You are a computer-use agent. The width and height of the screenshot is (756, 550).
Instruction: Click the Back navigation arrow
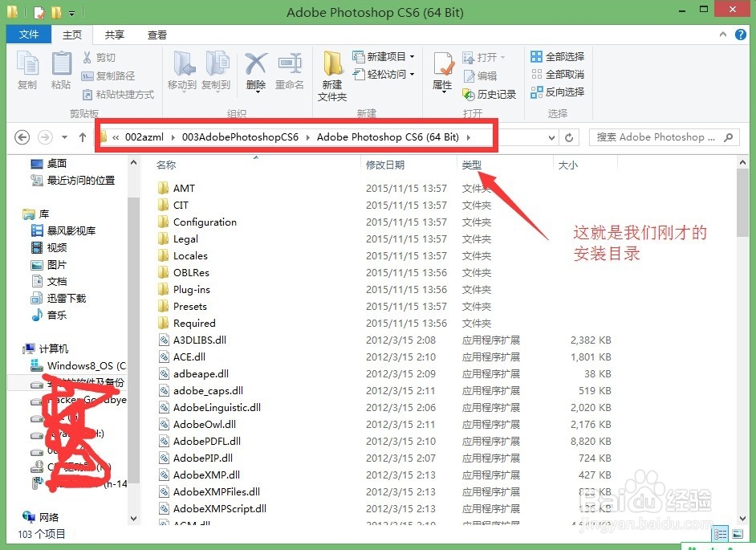click(x=22, y=137)
